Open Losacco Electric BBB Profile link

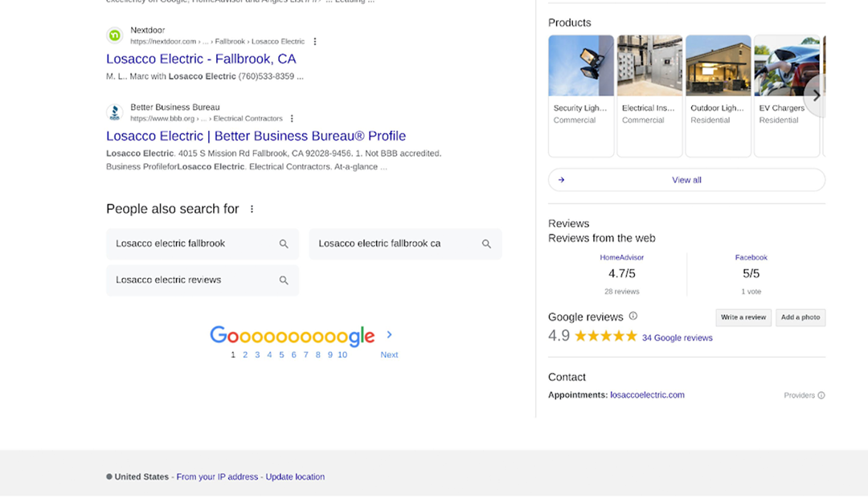pos(256,136)
